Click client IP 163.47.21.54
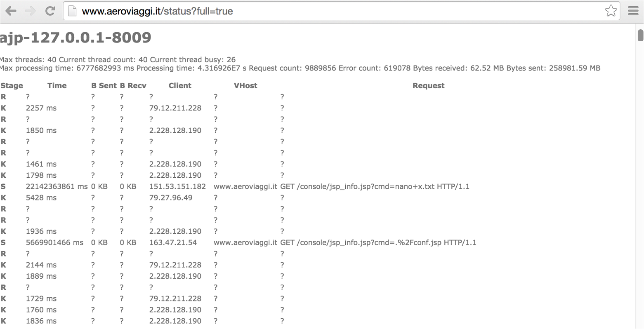 coord(173,242)
